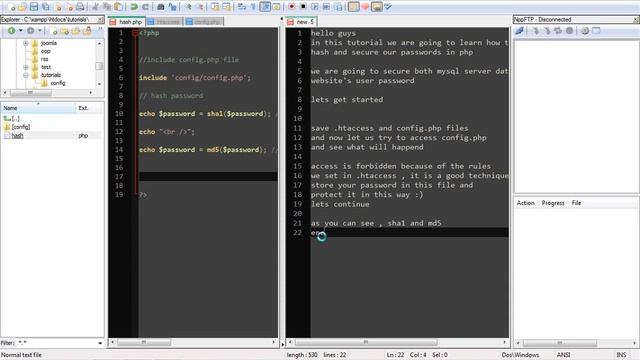The width and height of the screenshot is (640, 360).
Task: Click the NppFTP connect icon
Action: 519,31
